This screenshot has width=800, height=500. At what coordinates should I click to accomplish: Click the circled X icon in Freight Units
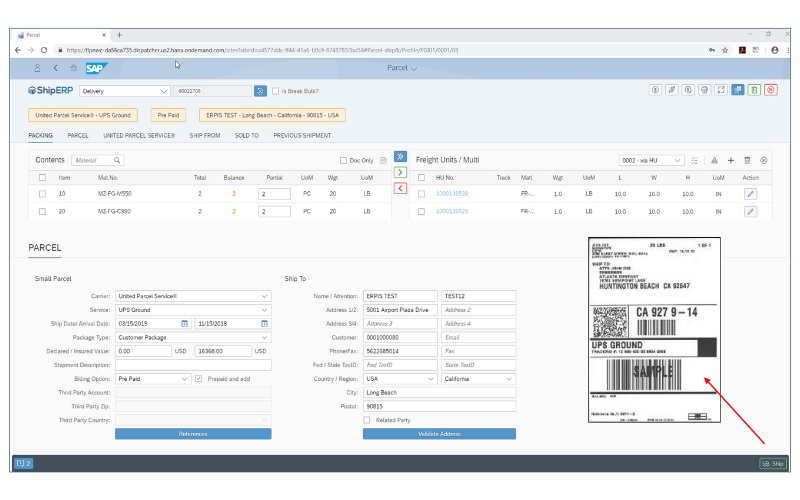coord(763,160)
